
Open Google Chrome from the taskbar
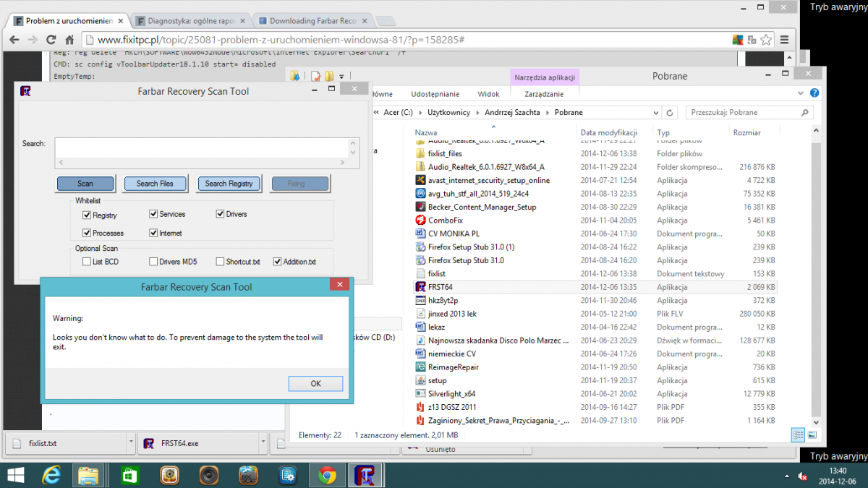pyautogui.click(x=327, y=475)
